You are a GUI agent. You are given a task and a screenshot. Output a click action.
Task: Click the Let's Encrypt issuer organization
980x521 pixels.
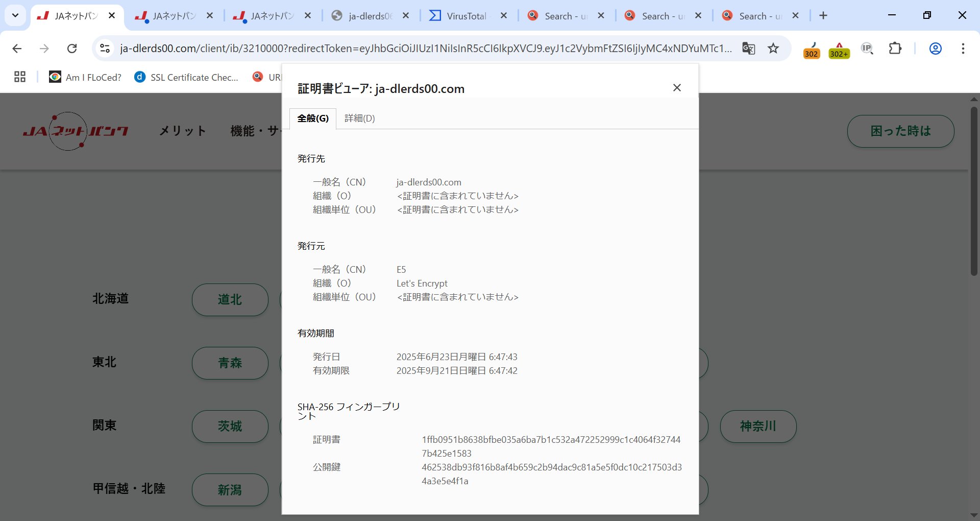[422, 283]
